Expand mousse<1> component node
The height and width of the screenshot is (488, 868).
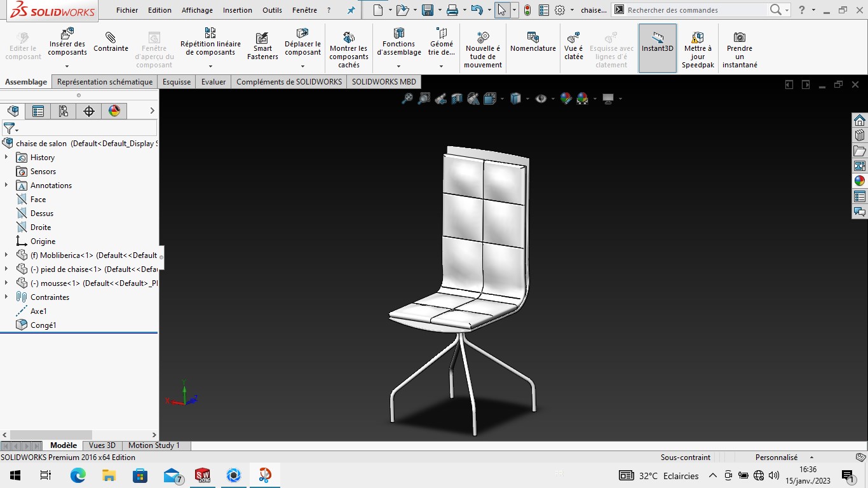click(6, 283)
